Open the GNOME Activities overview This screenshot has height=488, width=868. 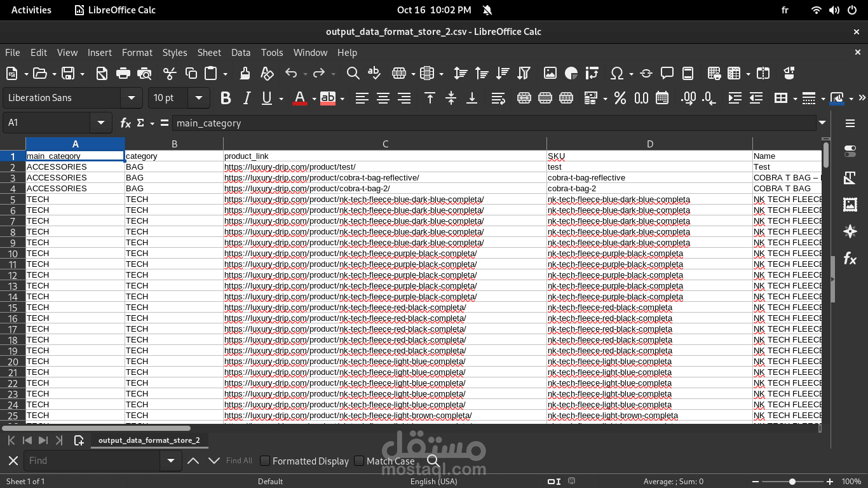tap(32, 10)
